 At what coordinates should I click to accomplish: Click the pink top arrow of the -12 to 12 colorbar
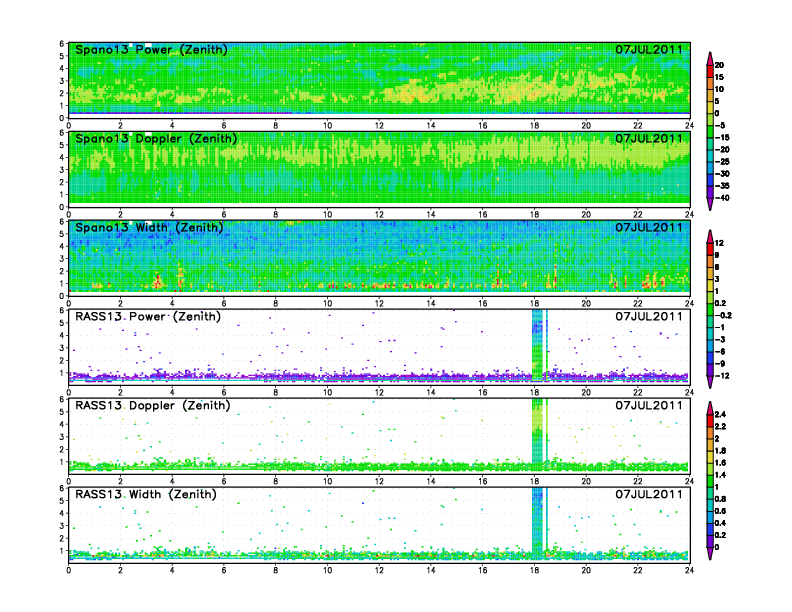[710, 236]
